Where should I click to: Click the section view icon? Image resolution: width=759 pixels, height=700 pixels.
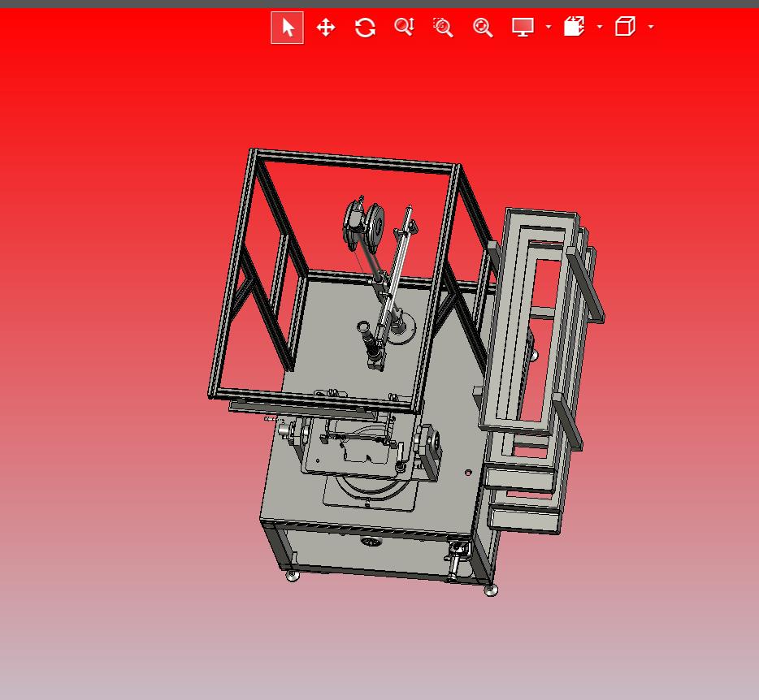[574, 27]
